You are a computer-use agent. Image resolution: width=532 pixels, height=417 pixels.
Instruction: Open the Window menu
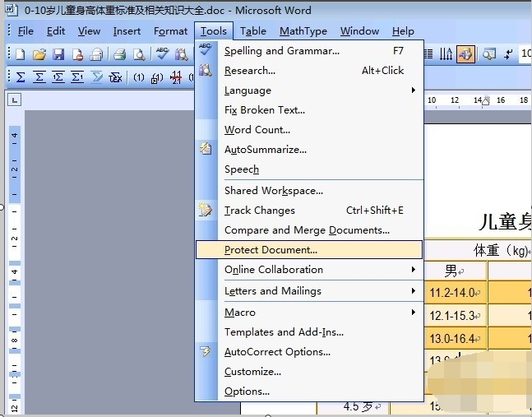click(359, 31)
